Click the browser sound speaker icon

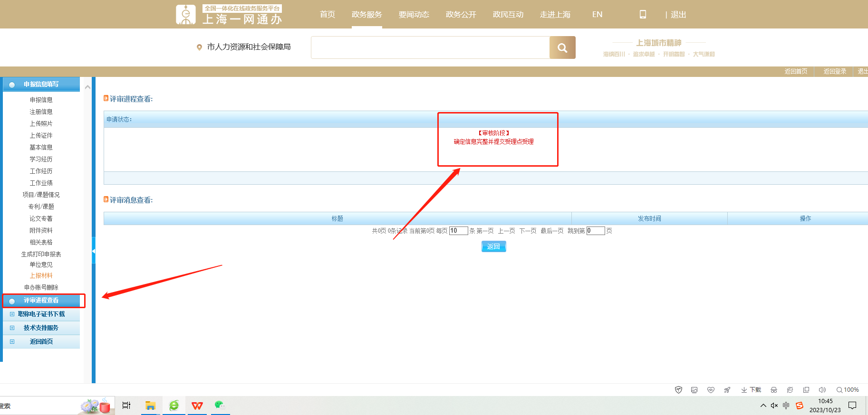click(x=822, y=390)
